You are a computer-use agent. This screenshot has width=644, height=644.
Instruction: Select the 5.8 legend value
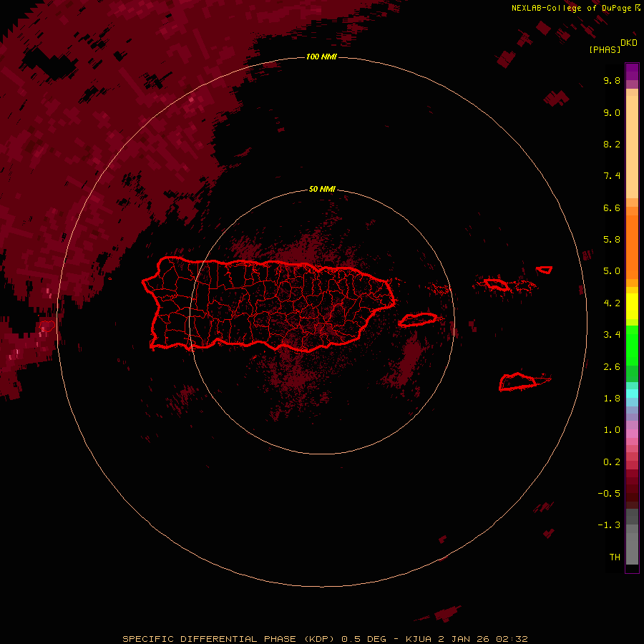[x=612, y=240]
